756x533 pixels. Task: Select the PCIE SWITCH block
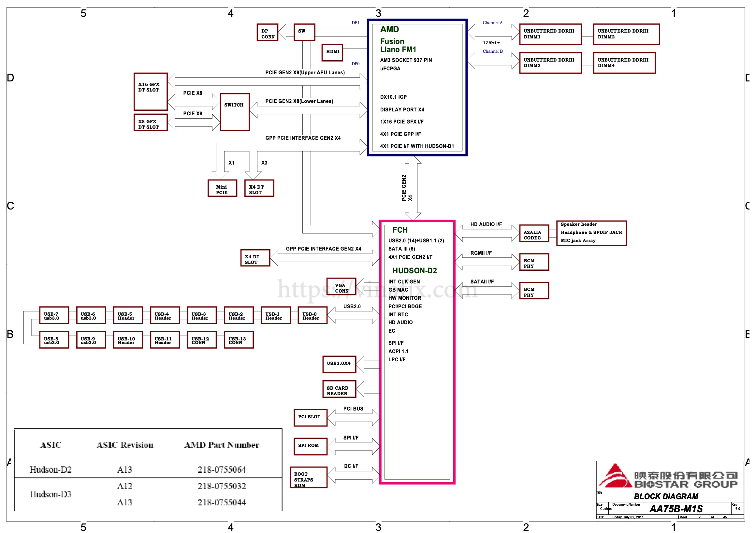(234, 112)
